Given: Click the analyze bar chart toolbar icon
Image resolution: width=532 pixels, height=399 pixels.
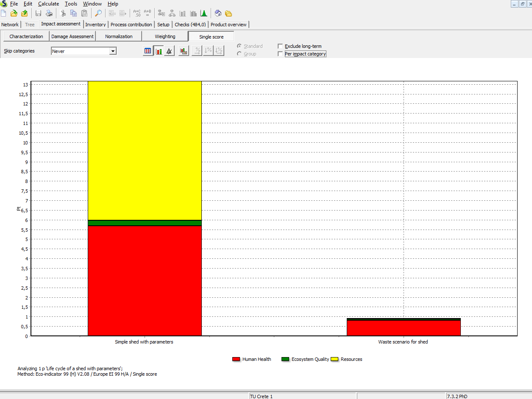Looking at the screenshot, I should coord(183,13).
